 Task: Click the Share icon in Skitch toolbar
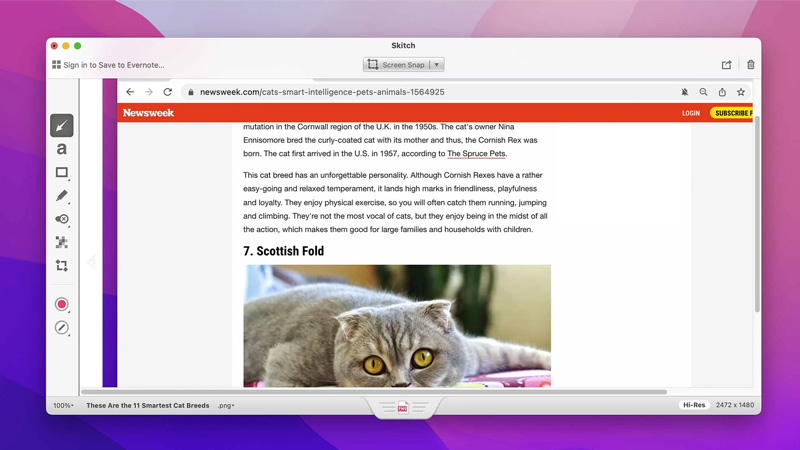click(726, 65)
